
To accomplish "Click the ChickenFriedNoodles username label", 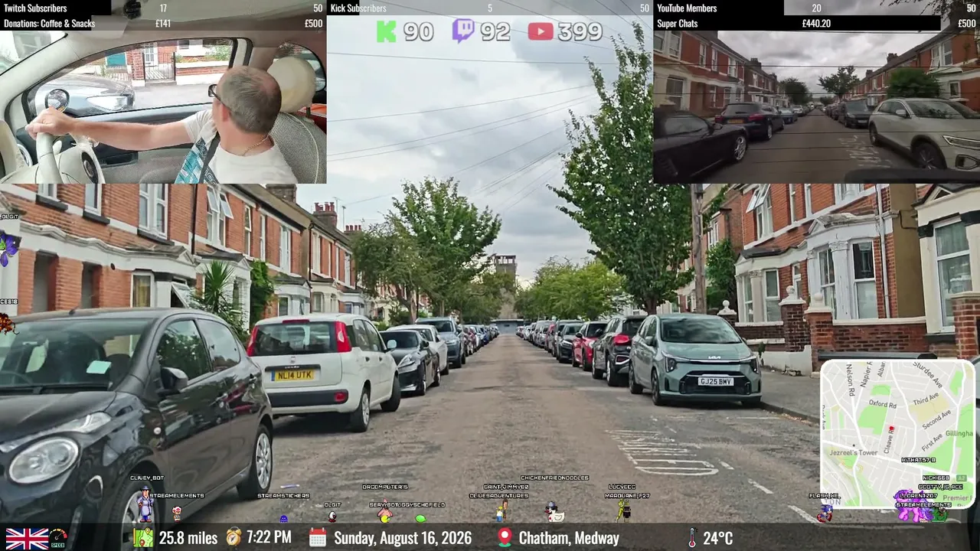I will click(x=554, y=478).
